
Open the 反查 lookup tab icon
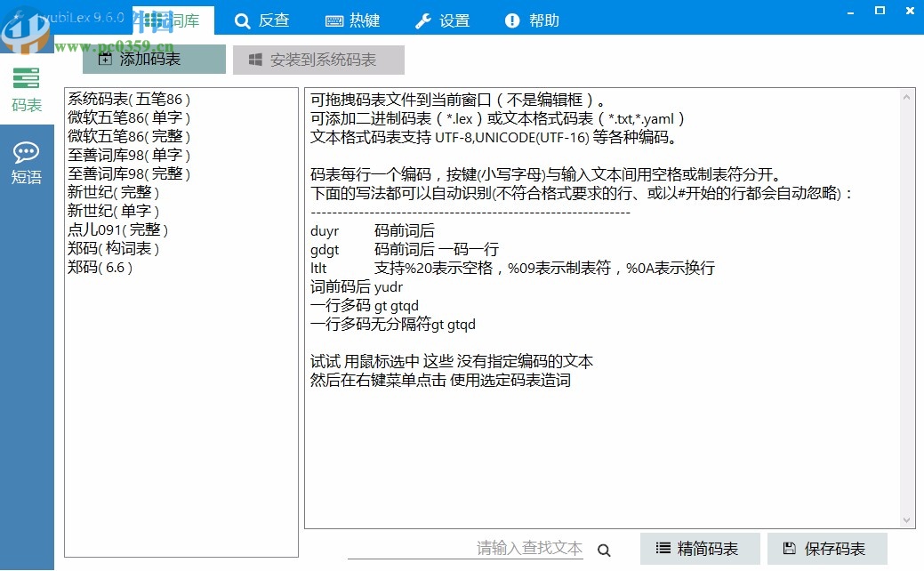pyautogui.click(x=242, y=20)
